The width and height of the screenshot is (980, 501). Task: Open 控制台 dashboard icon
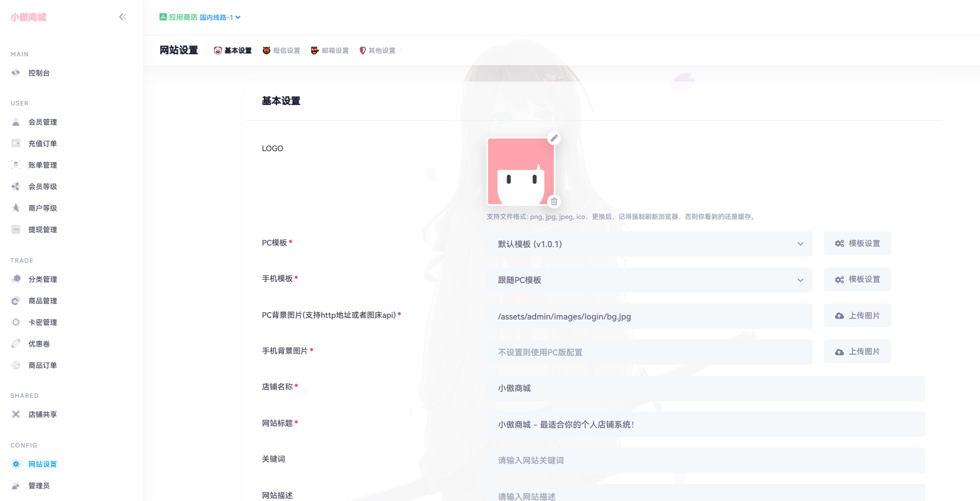16,73
